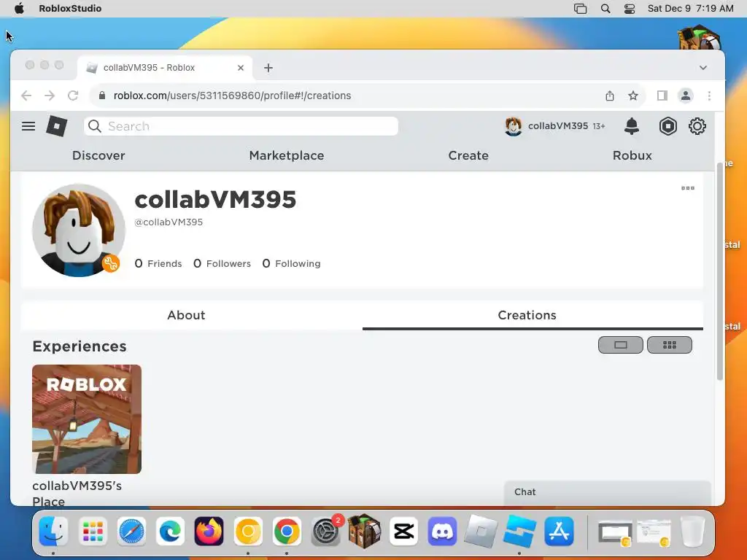
Task: Open Chrome's three-dot menu
Action: coord(709,96)
